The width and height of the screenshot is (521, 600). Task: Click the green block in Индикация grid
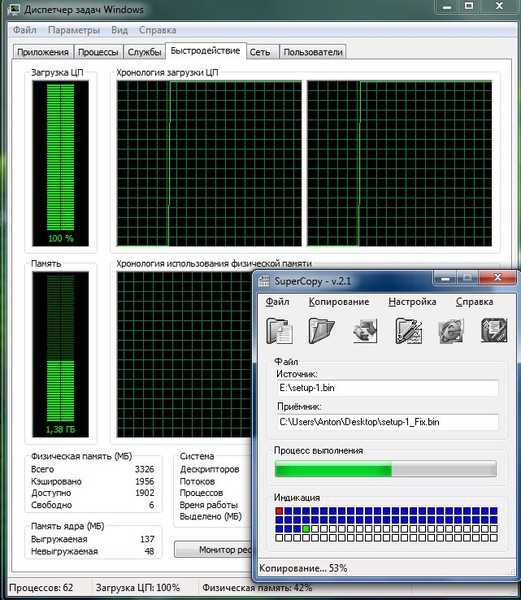pyautogui.click(x=306, y=529)
